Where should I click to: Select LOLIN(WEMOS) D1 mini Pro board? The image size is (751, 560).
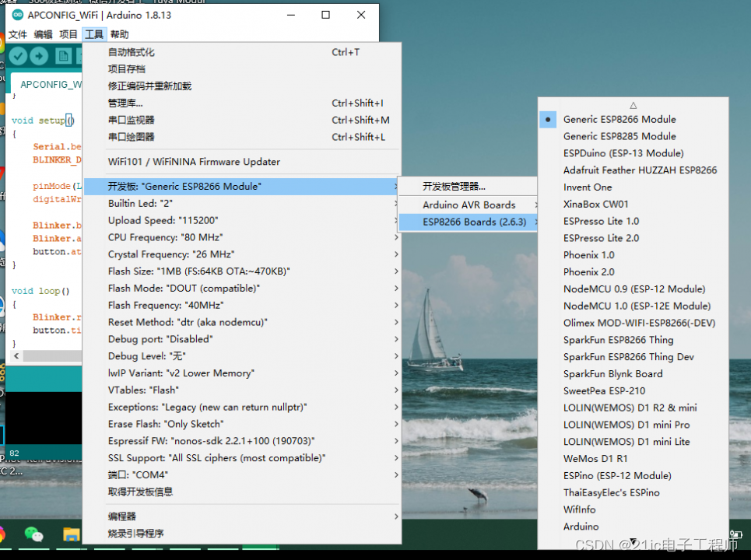[633, 425]
